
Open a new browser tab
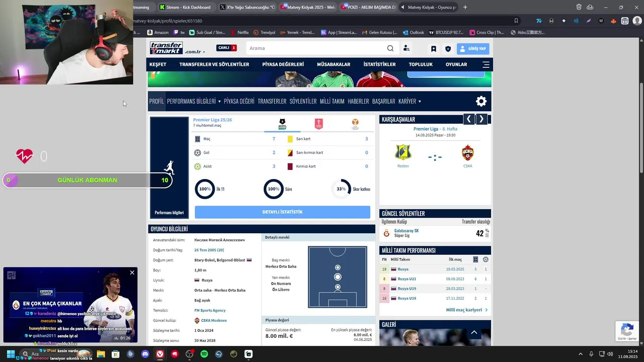(465, 7)
